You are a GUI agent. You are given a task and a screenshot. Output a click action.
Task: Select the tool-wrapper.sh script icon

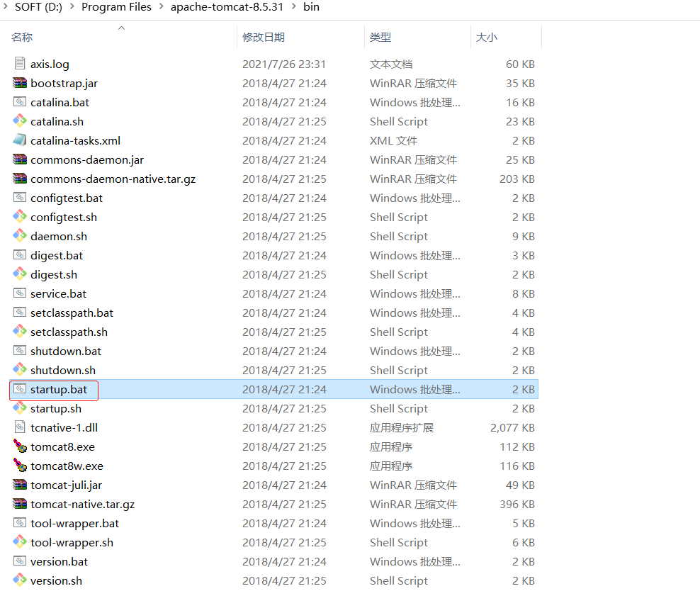click(x=20, y=541)
